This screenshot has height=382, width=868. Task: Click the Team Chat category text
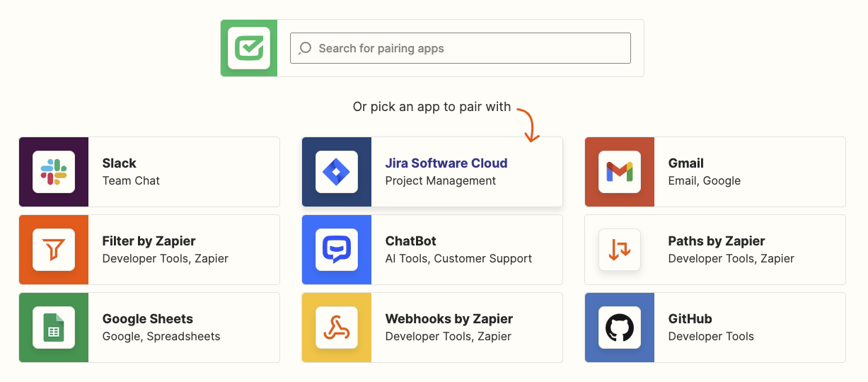(131, 181)
